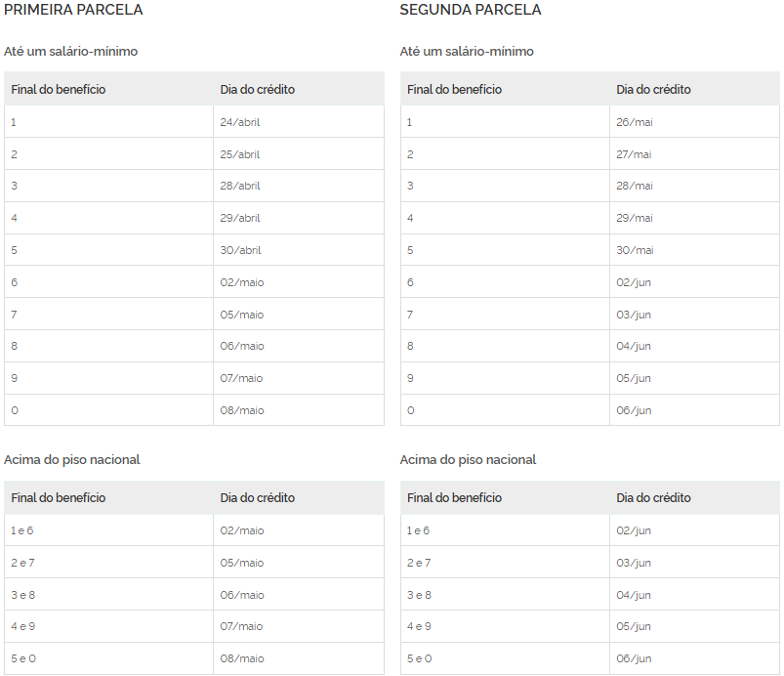
Task: Select "1 e 6" row under Primeira Parcela
Action: 22,530
